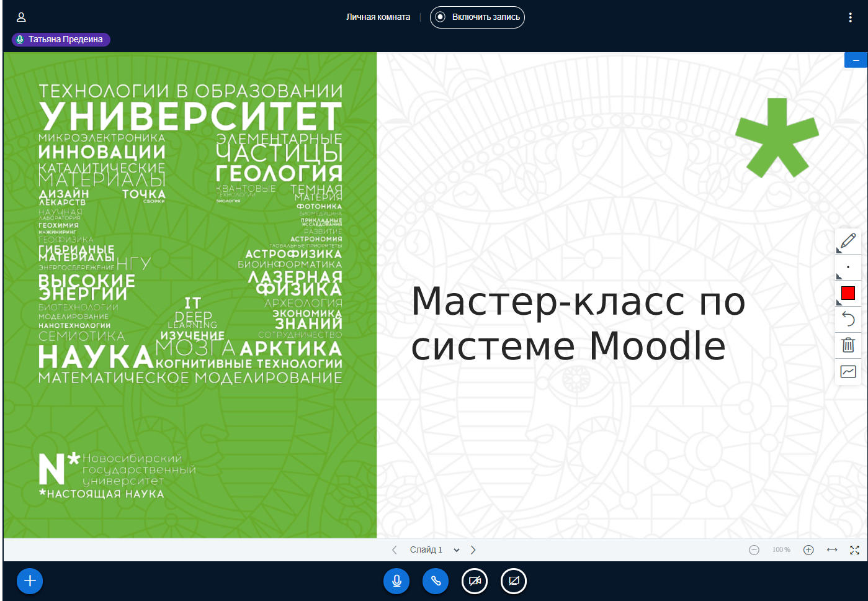Image resolution: width=868 pixels, height=601 pixels.
Task: Advance to the next slide
Action: coord(473,550)
